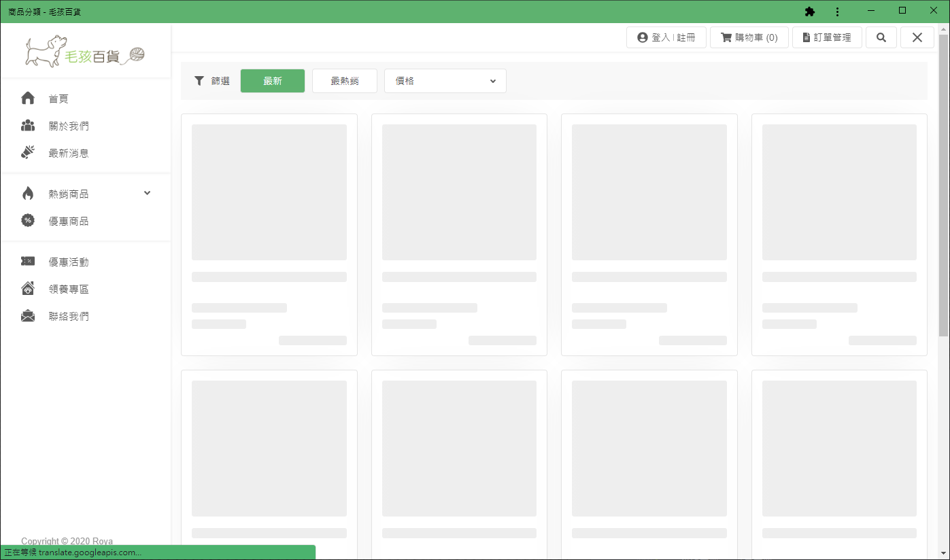
Task: Open 聯絡我們 in the sidebar
Action: (x=69, y=316)
